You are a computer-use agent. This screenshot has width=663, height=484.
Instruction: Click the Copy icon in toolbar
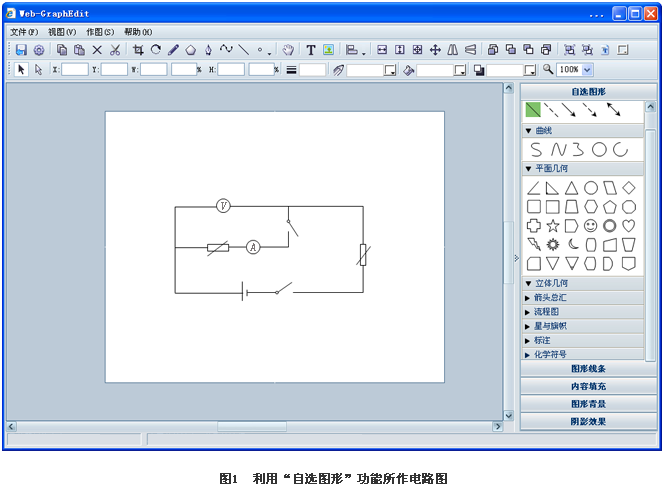62,50
